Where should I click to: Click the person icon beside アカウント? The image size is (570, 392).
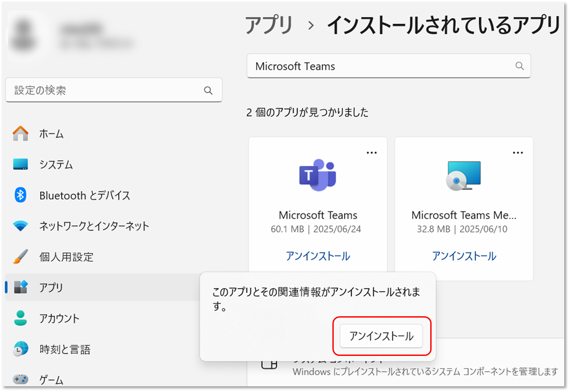[20, 318]
